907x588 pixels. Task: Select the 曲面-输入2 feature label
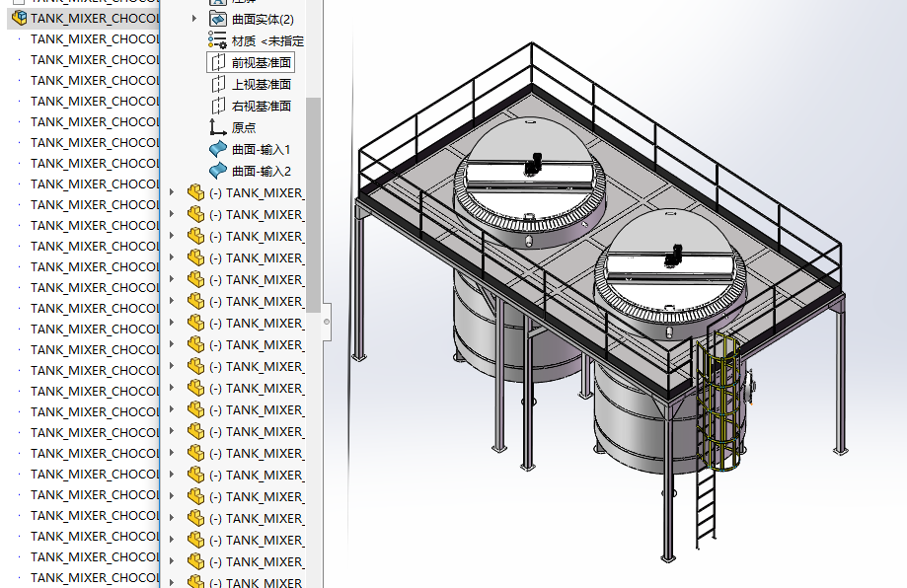pyautogui.click(x=261, y=171)
